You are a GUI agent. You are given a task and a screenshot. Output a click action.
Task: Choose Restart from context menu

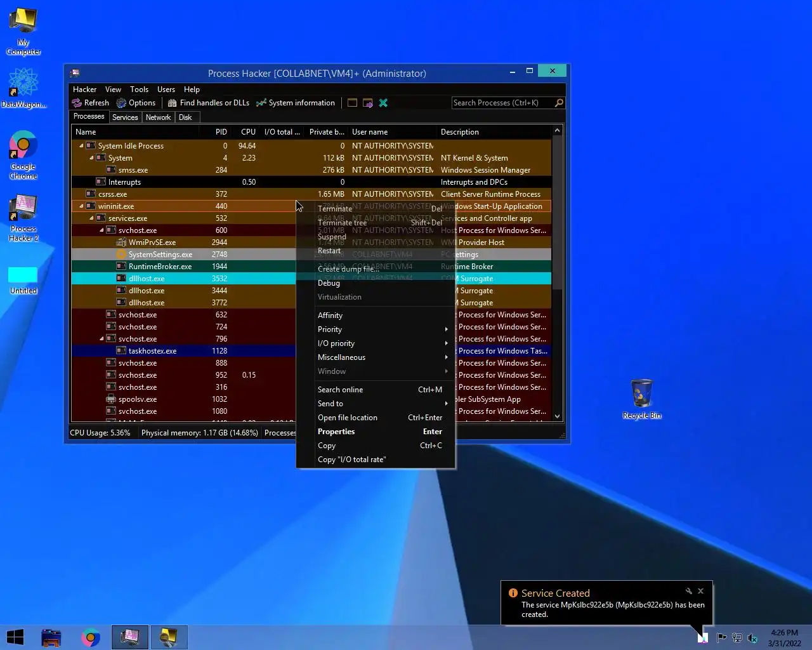[x=376, y=251]
